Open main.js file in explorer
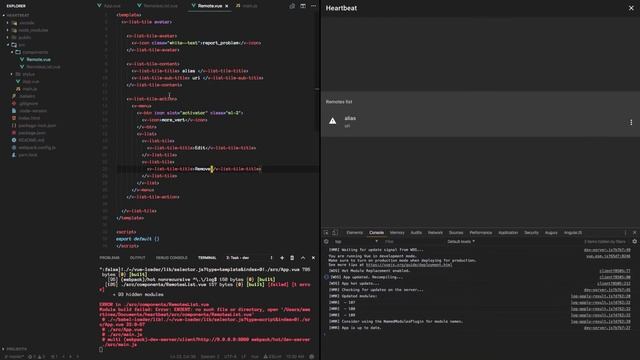This screenshot has width=640, height=360. pyautogui.click(x=29, y=89)
